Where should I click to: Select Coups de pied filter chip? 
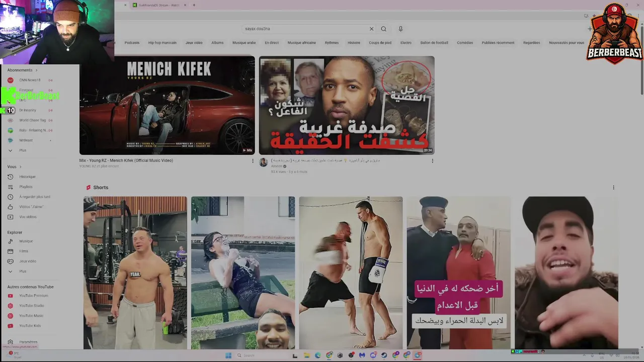tap(380, 43)
